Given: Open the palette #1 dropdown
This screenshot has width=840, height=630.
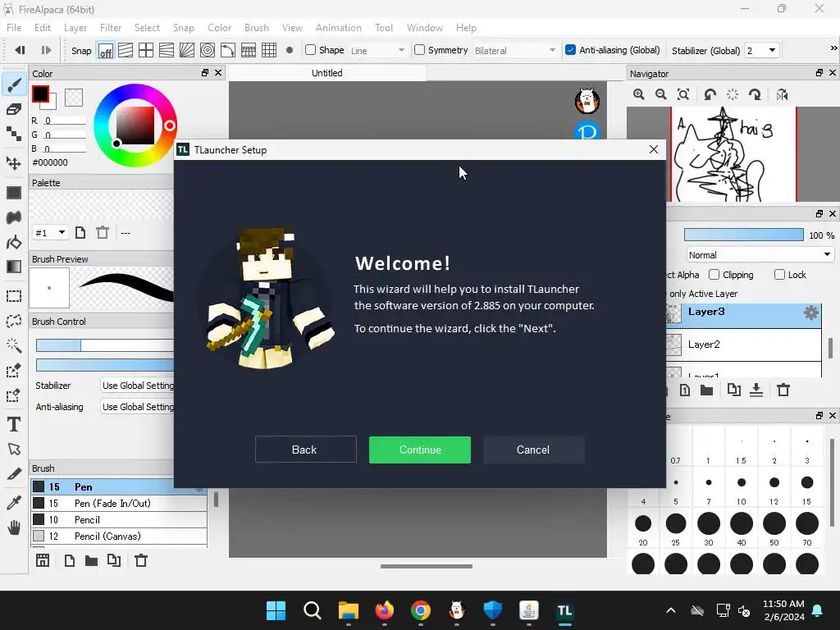Looking at the screenshot, I should [50, 232].
